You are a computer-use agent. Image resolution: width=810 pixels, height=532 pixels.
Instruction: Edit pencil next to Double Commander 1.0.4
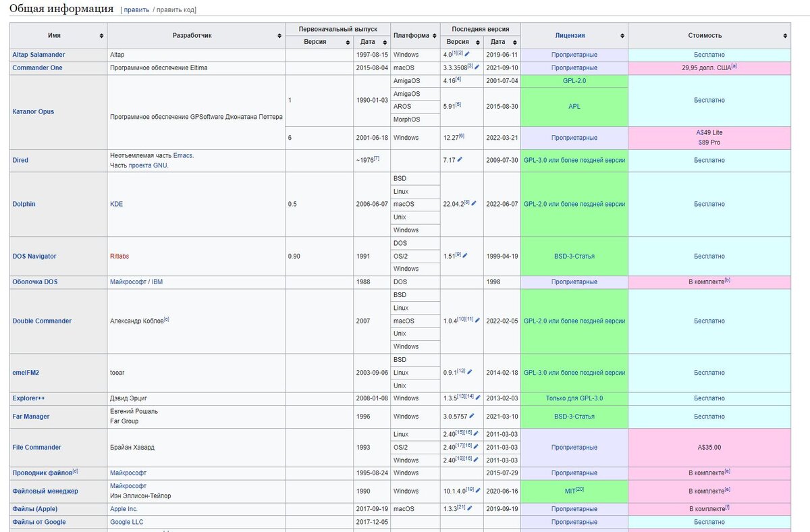[477, 320]
